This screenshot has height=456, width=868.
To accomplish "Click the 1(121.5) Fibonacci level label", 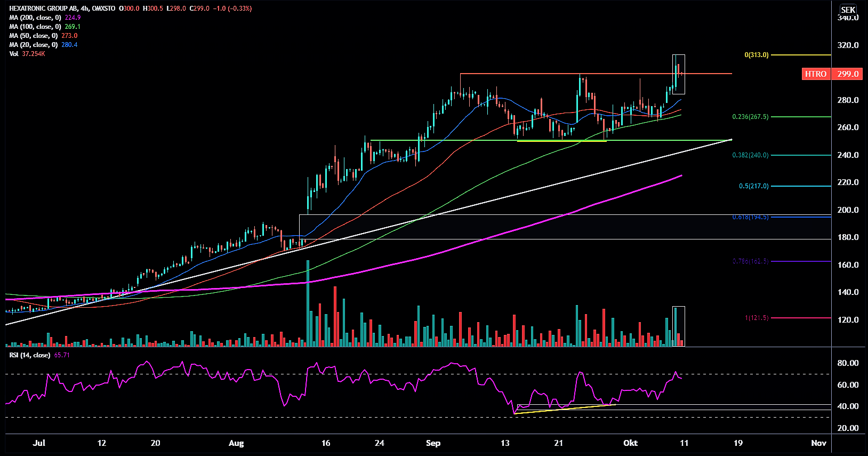I will pos(757,318).
